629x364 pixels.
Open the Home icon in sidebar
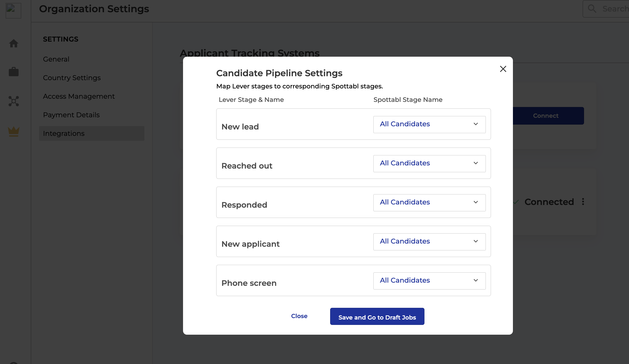(x=14, y=43)
